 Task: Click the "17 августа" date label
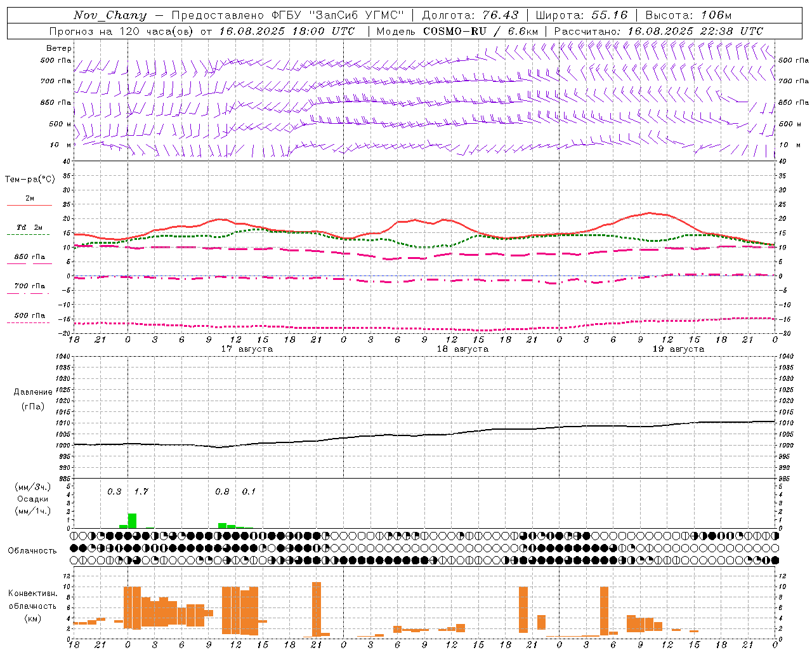[247, 349]
